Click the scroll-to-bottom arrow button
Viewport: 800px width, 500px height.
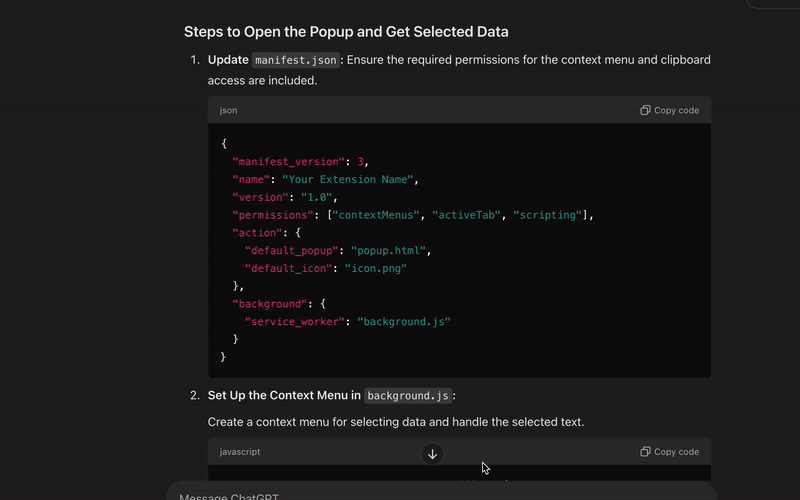point(432,454)
